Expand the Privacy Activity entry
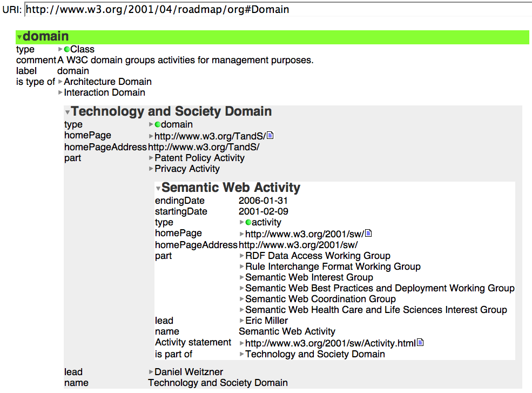Image resolution: width=532 pixels, height=393 pixels. tap(151, 169)
